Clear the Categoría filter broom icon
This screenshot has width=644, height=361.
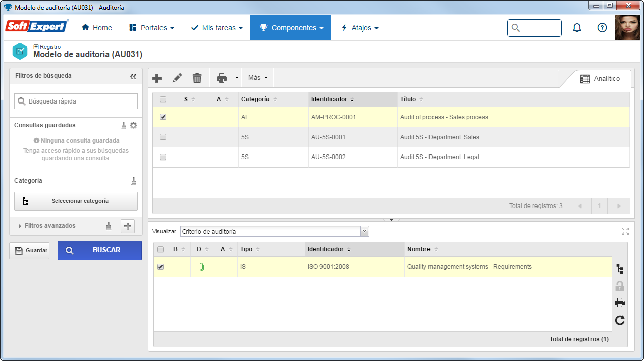[x=134, y=181]
